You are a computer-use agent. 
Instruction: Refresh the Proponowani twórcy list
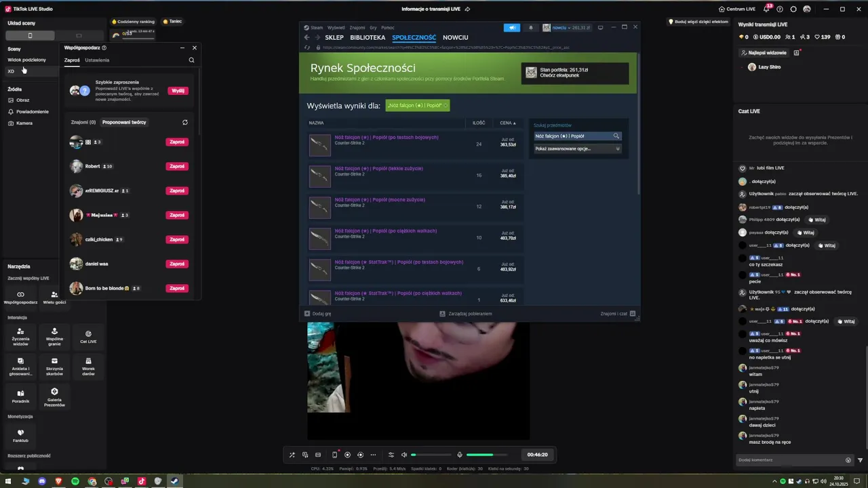point(185,123)
